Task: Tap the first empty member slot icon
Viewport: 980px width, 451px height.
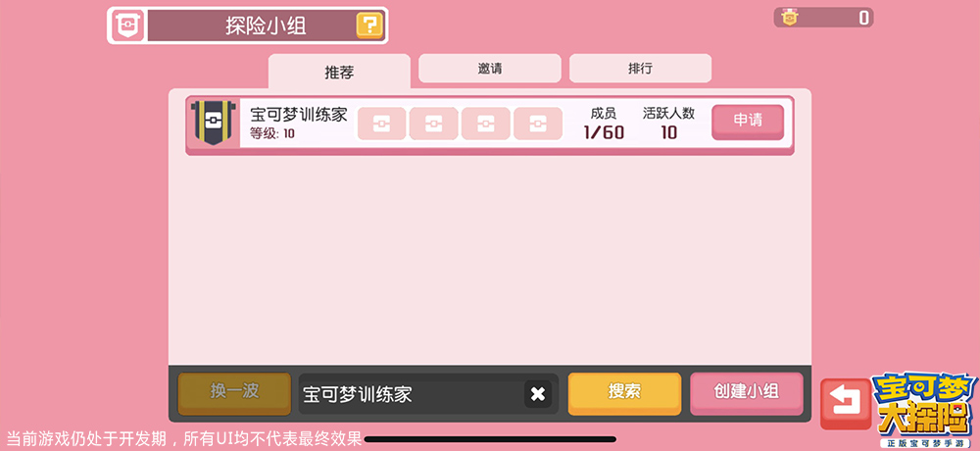Action: point(381,124)
